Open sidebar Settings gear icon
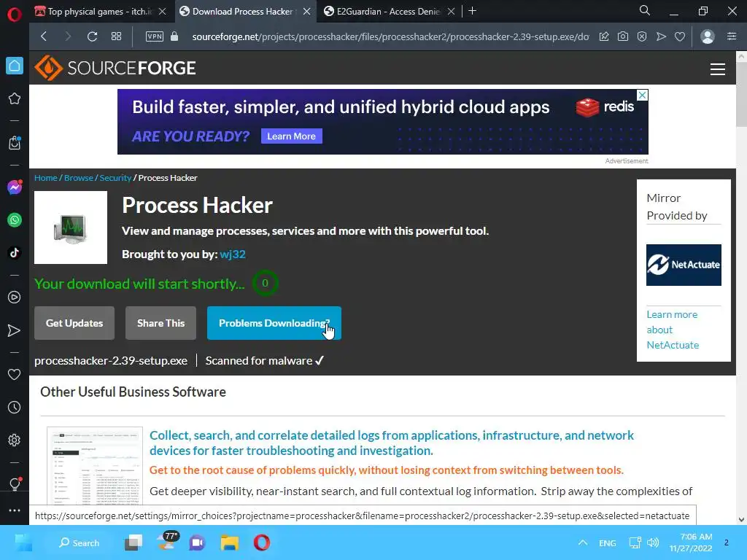Image resolution: width=747 pixels, height=560 pixels. [15, 440]
